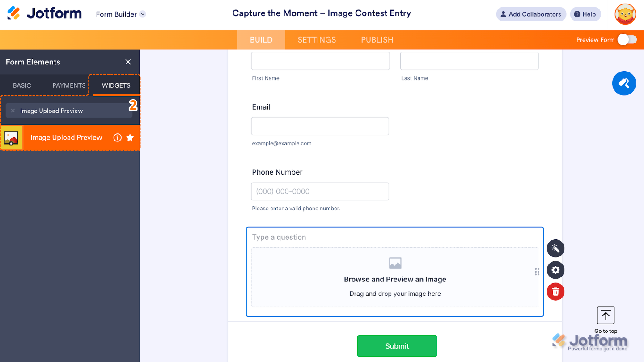Open info about the Image Upload Preview widget
644x362 pixels.
117,137
